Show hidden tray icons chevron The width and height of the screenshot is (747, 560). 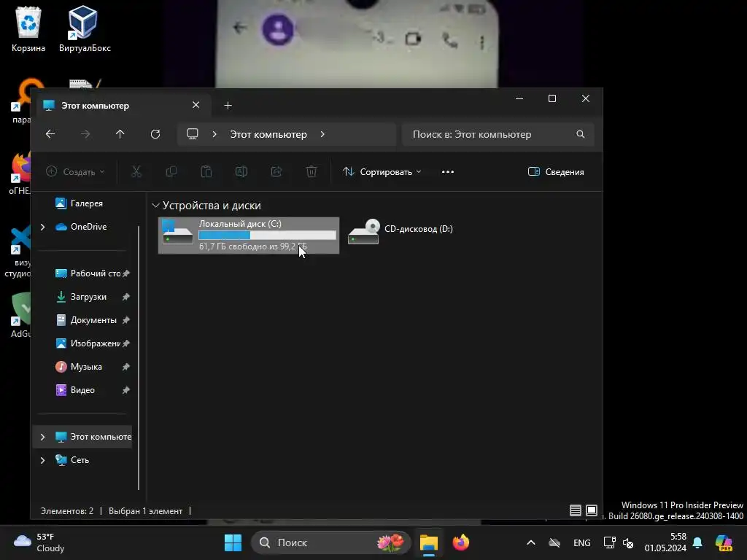531,542
